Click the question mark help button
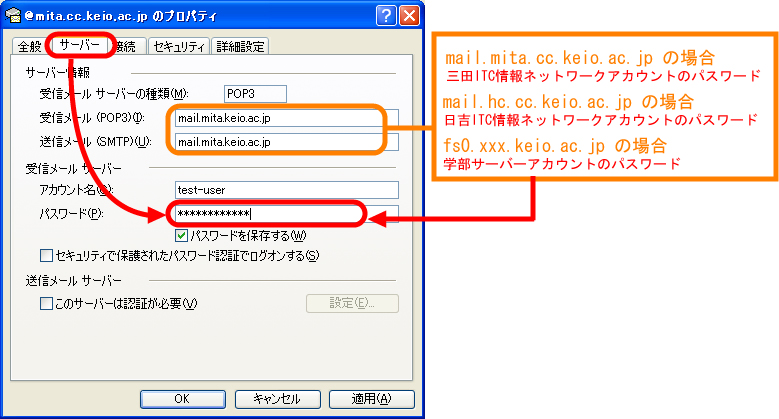This screenshot has width=779, height=419. click(386, 15)
